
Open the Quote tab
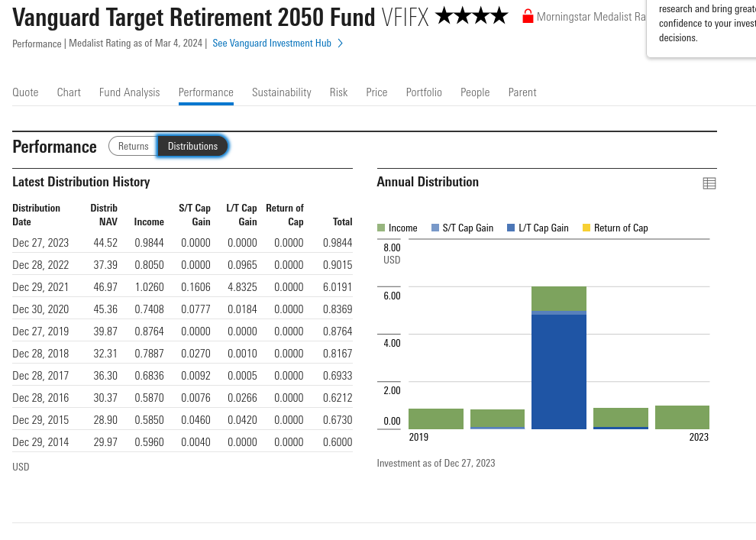(25, 92)
